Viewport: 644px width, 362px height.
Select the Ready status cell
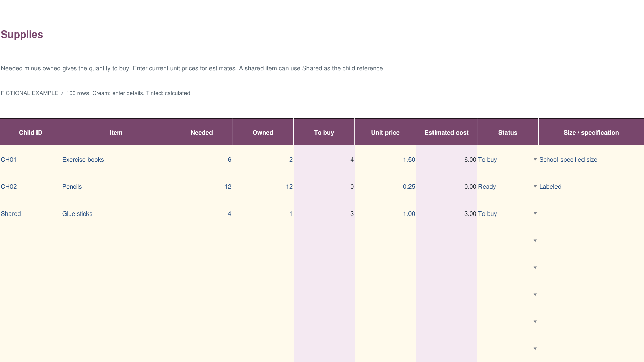tap(507, 186)
